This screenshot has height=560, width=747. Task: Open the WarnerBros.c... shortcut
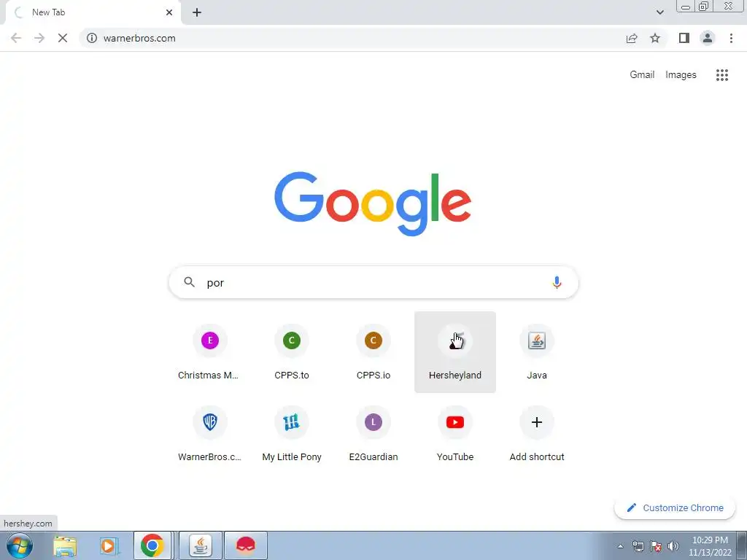(210, 434)
